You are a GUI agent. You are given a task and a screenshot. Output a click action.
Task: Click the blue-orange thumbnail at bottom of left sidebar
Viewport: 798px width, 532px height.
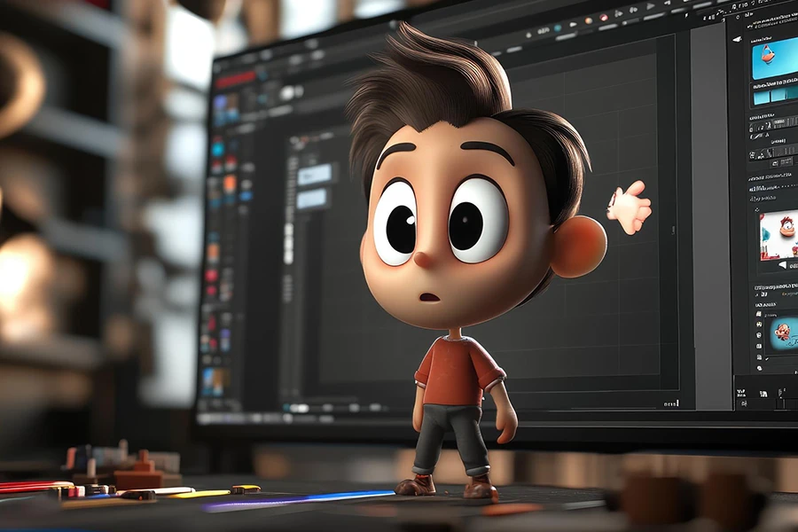coord(214,380)
